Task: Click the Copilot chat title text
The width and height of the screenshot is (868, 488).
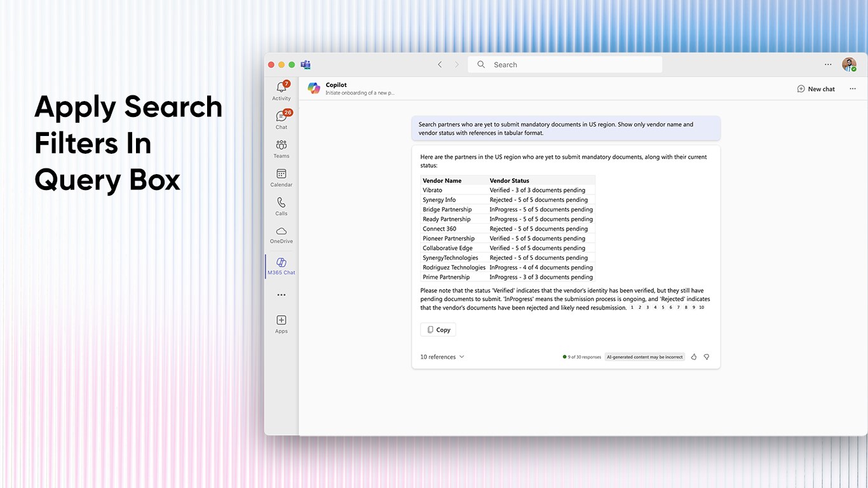Action: 336,85
